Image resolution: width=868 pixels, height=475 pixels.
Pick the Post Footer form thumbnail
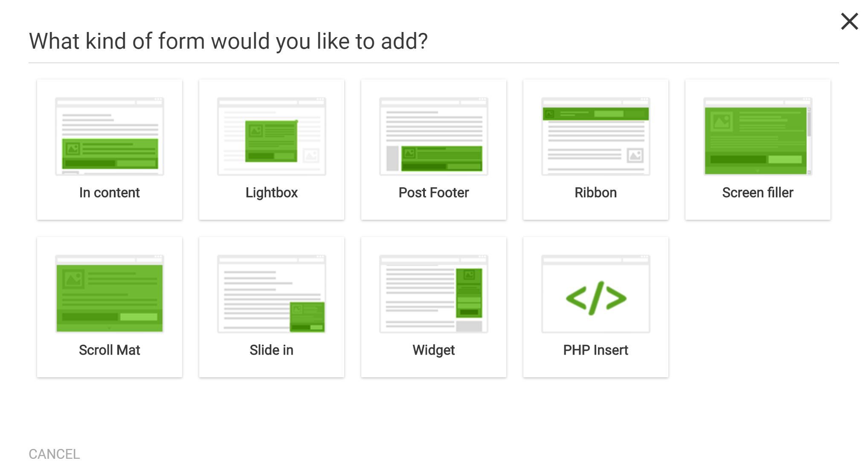coord(434,137)
